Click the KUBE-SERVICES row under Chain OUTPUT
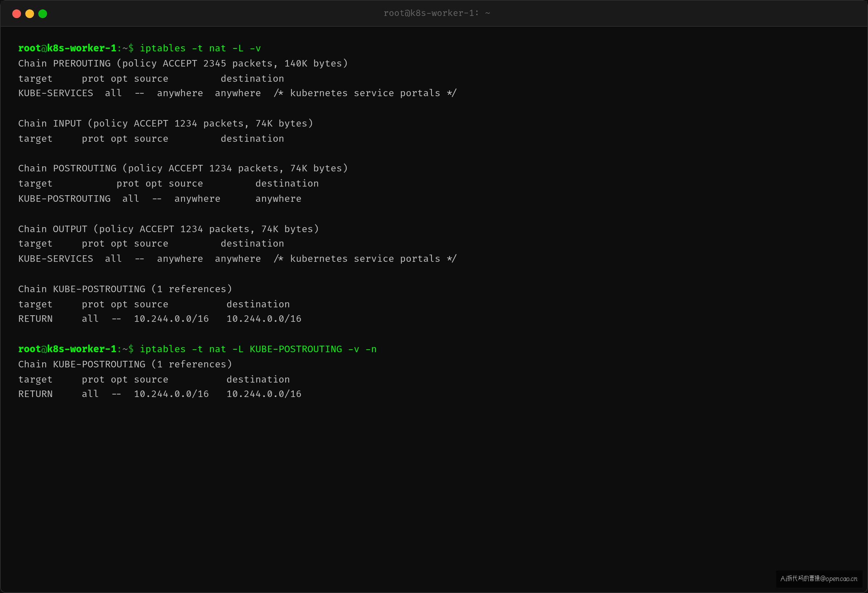The image size is (868, 593). 237,259
